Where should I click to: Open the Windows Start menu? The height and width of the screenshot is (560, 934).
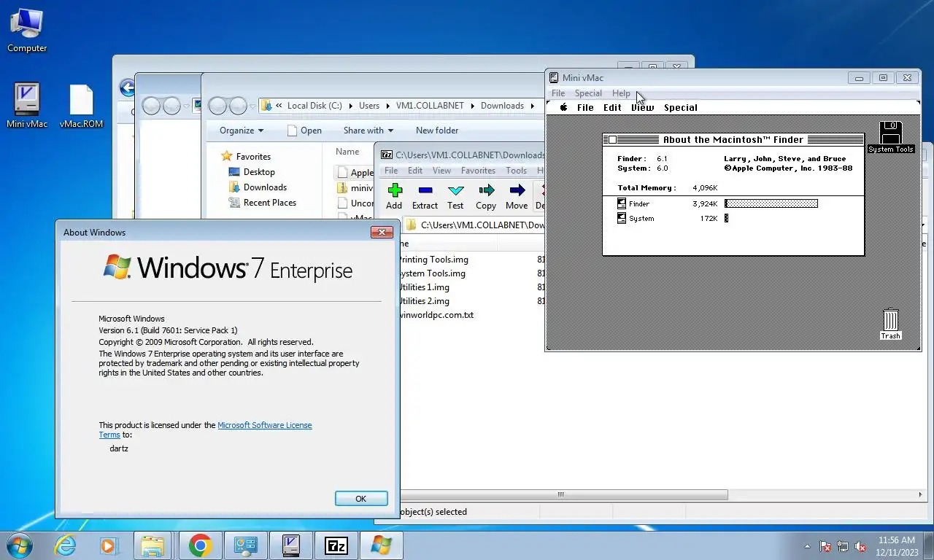18,545
